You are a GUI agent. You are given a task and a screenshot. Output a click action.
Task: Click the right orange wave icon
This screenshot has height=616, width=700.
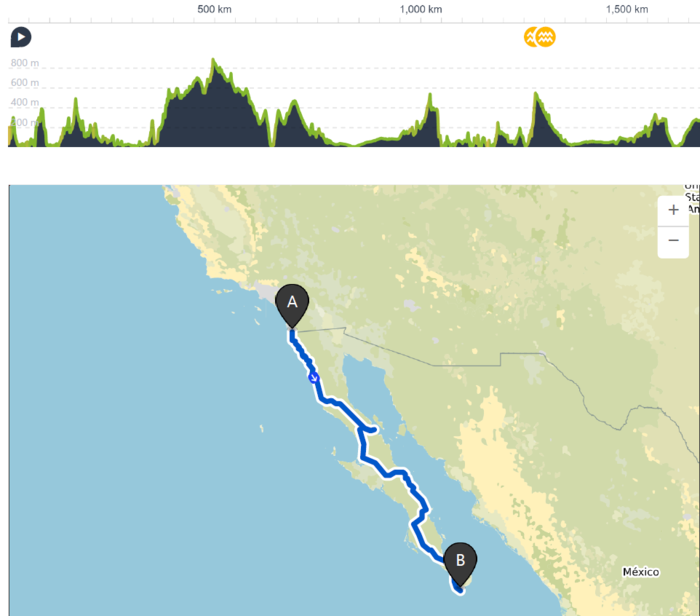tap(546, 38)
